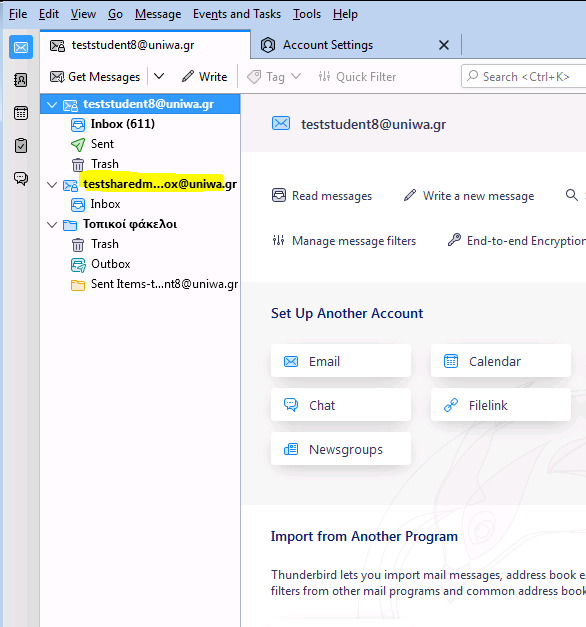
Task: Open the Address Book space icon
Action: (x=21, y=80)
